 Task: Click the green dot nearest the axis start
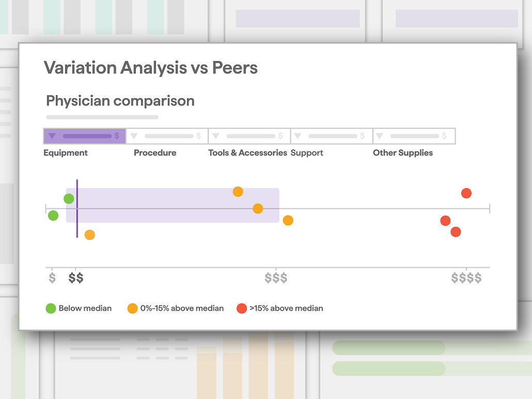pos(53,216)
